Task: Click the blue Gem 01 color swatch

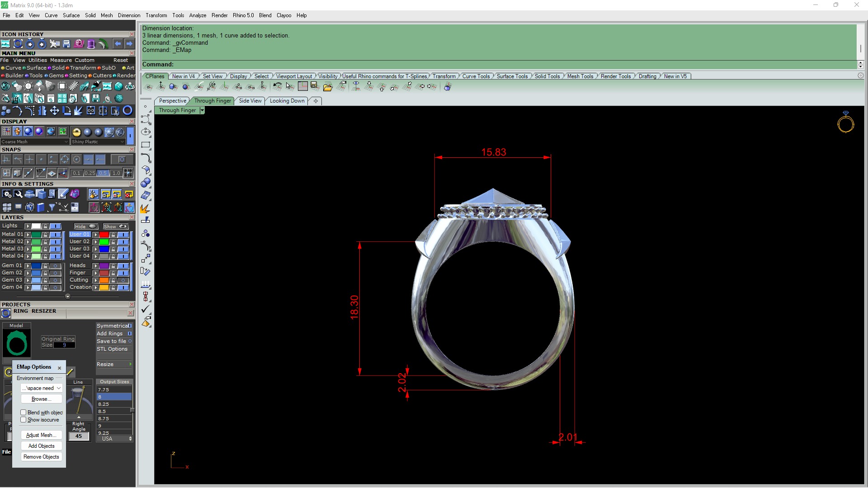Action: (36, 266)
